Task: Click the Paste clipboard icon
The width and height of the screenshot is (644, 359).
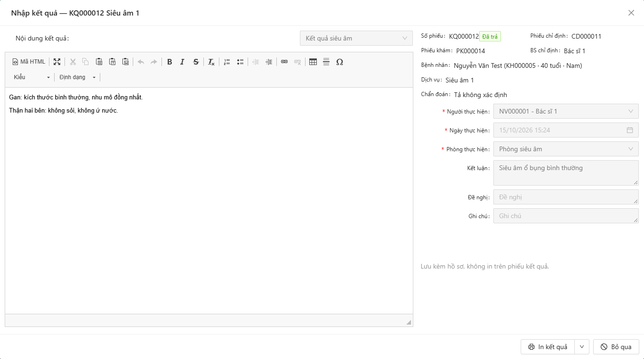Action: pos(99,62)
